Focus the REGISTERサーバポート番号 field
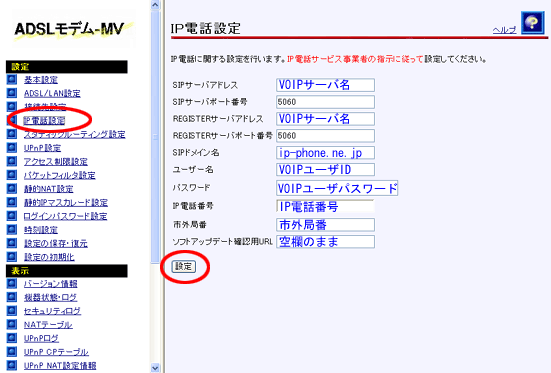The image size is (551, 373). 325,136
